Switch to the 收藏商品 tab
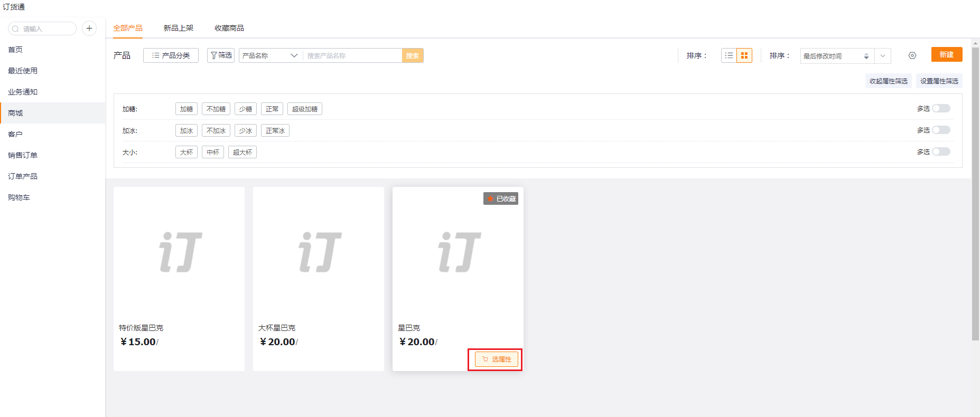Image resolution: width=980 pixels, height=417 pixels. (x=229, y=28)
